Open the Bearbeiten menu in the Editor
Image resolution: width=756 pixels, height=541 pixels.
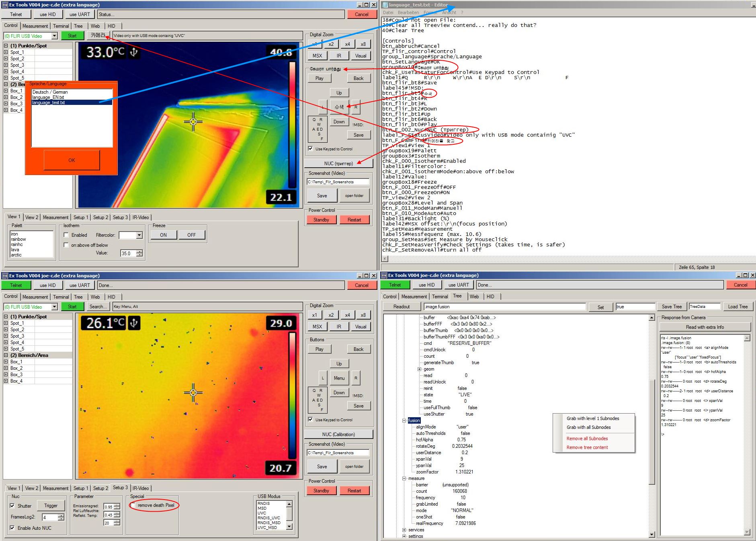[x=408, y=12]
